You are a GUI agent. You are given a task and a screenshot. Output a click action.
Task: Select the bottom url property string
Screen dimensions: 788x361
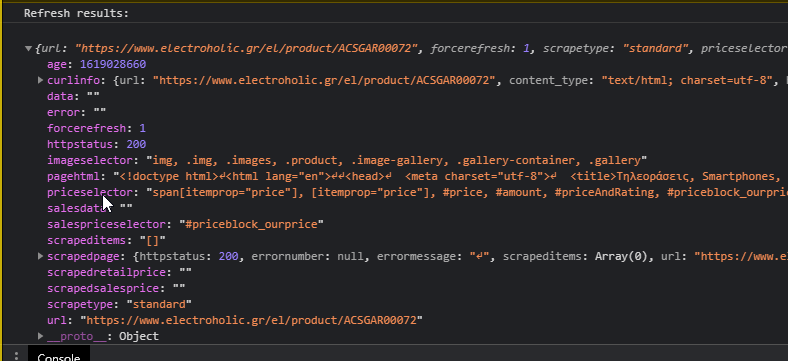coord(251,320)
